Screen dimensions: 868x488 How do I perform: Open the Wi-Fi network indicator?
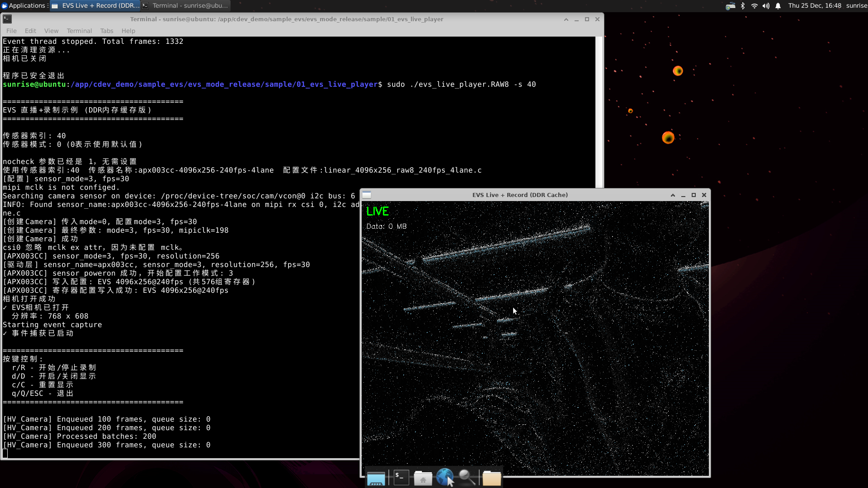(754, 6)
